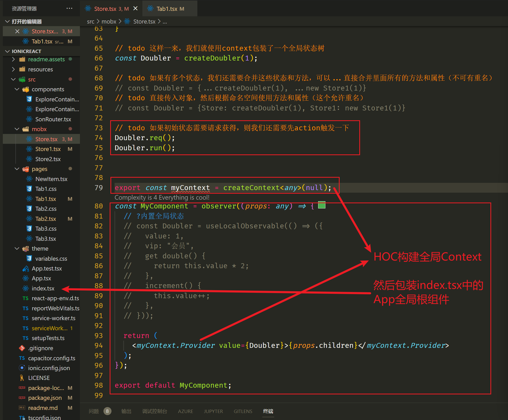Open the problems panel tab
This screenshot has width=508, height=420.
[x=94, y=411]
